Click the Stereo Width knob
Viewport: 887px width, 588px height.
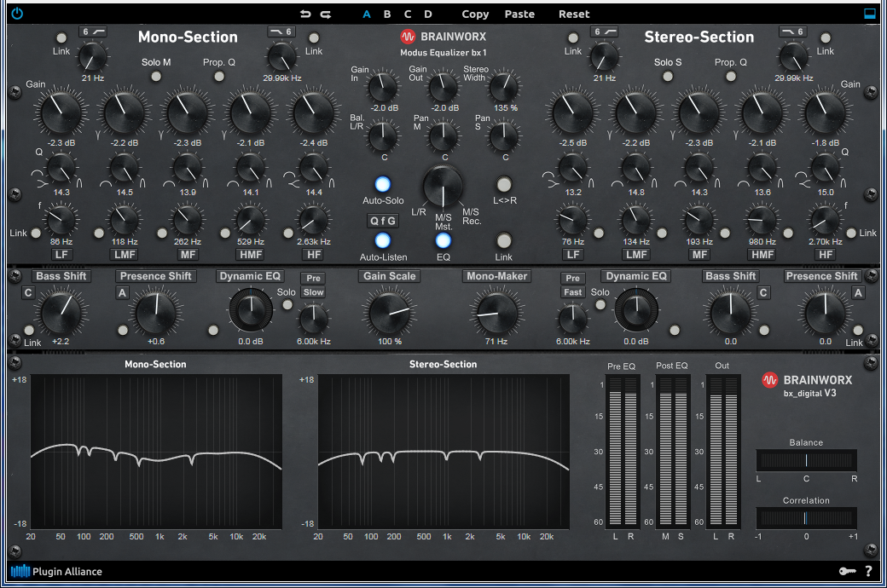[x=503, y=87]
